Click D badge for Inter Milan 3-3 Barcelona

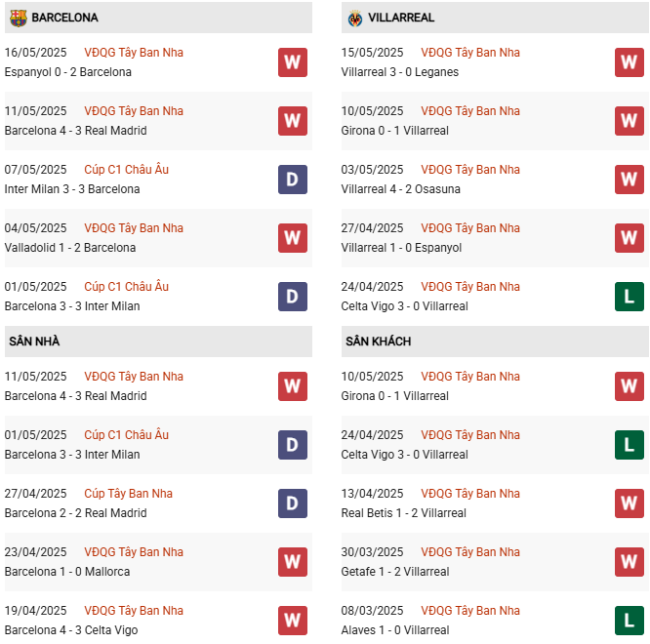click(x=293, y=180)
